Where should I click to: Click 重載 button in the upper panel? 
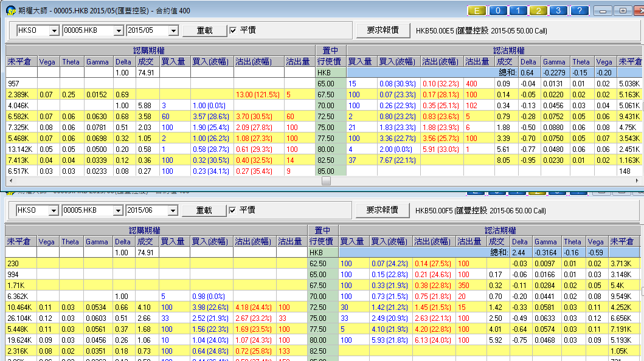pos(204,30)
